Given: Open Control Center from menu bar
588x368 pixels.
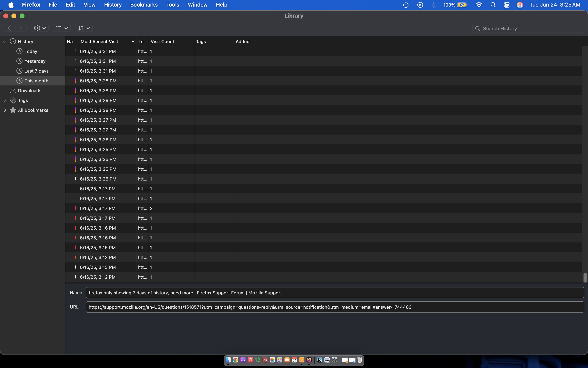Looking at the screenshot, I should (x=507, y=5).
